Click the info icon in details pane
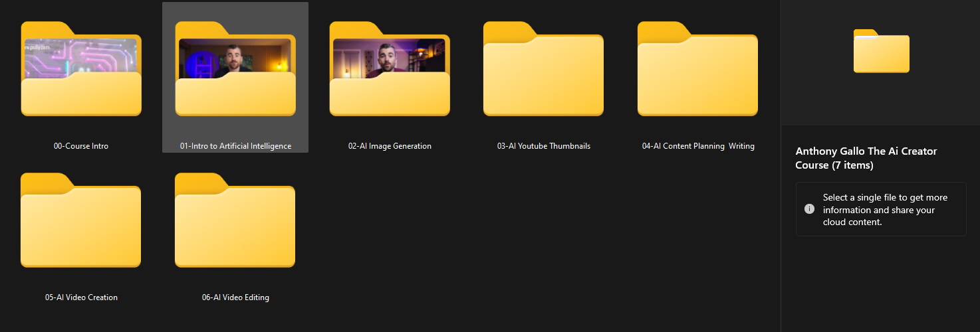Viewport: 980px width, 332px height. point(809,209)
